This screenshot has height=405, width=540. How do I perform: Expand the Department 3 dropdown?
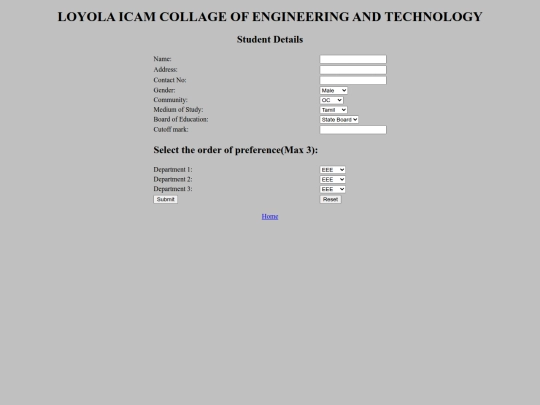pos(332,189)
